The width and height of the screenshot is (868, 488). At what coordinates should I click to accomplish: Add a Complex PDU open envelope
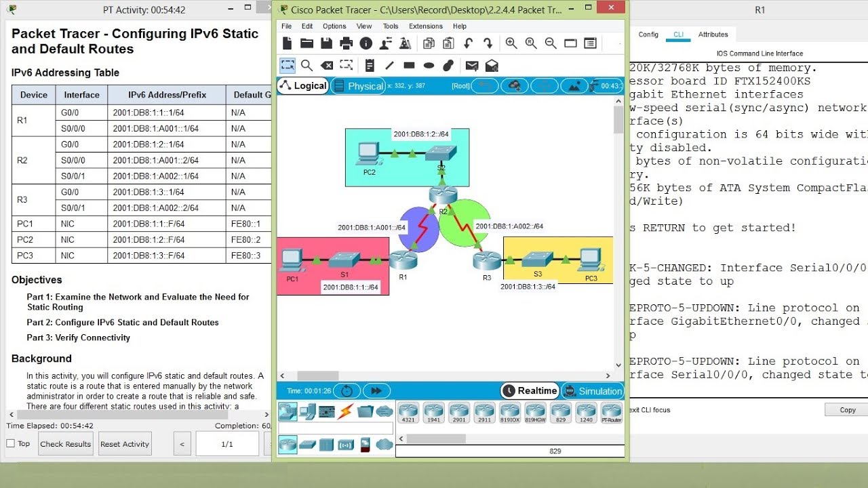pos(492,65)
